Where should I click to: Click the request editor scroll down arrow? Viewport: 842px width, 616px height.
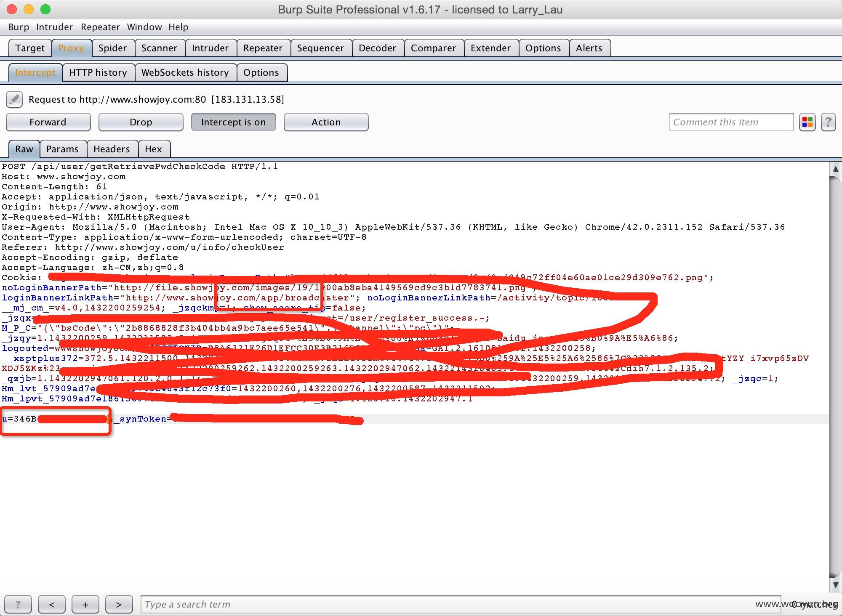835,585
